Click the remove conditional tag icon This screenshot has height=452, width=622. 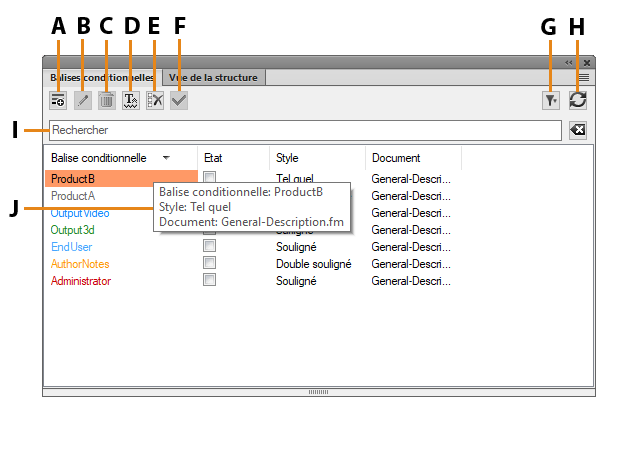155,100
